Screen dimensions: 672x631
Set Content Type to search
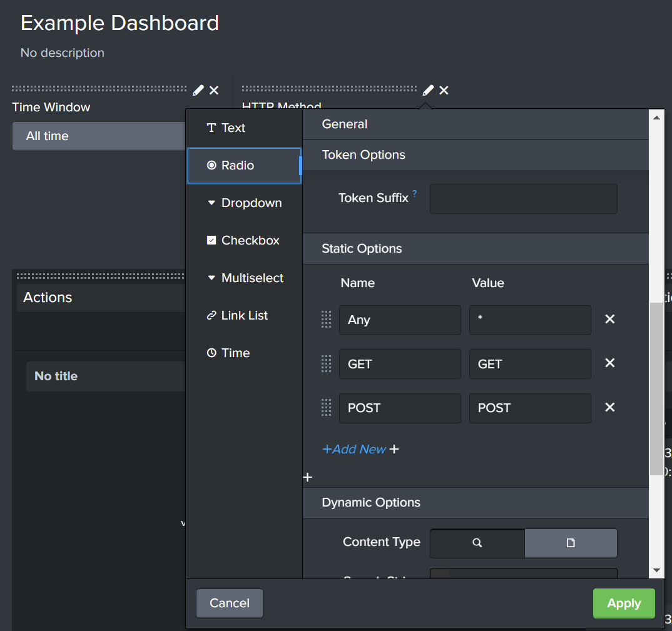[x=477, y=543]
